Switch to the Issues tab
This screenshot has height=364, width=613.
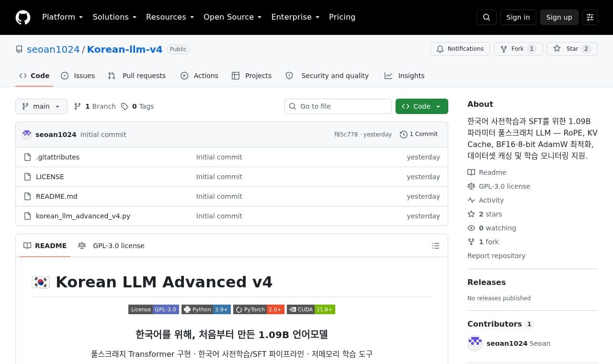click(x=78, y=76)
